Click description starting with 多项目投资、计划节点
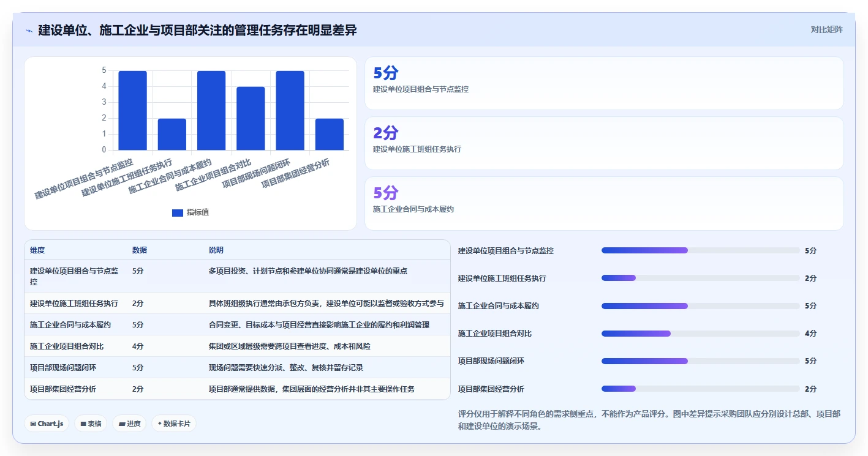The width and height of the screenshot is (868, 456). (x=308, y=271)
